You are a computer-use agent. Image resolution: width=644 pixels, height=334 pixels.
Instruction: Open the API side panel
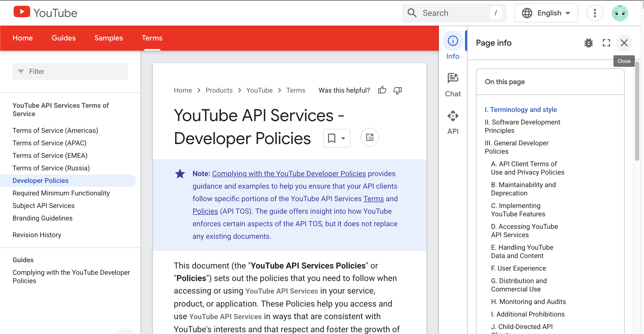coord(453,122)
